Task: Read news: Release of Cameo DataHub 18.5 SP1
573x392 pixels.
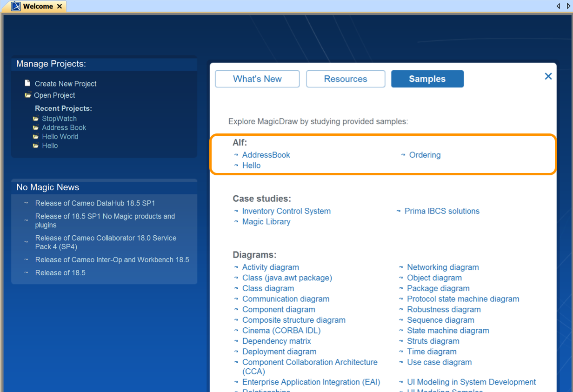Action: [95, 203]
